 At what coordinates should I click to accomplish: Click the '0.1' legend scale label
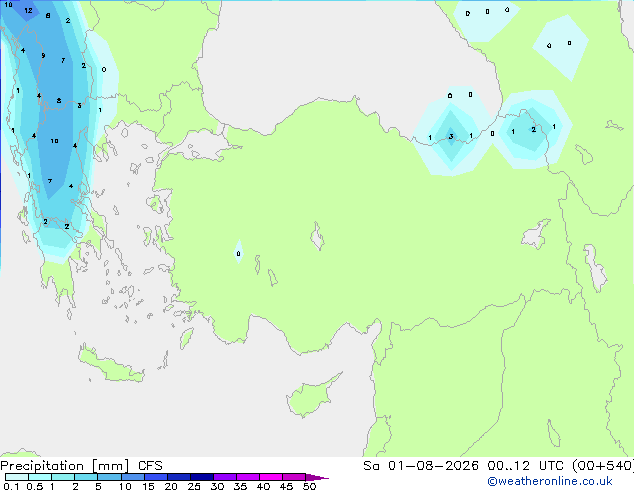point(11,486)
